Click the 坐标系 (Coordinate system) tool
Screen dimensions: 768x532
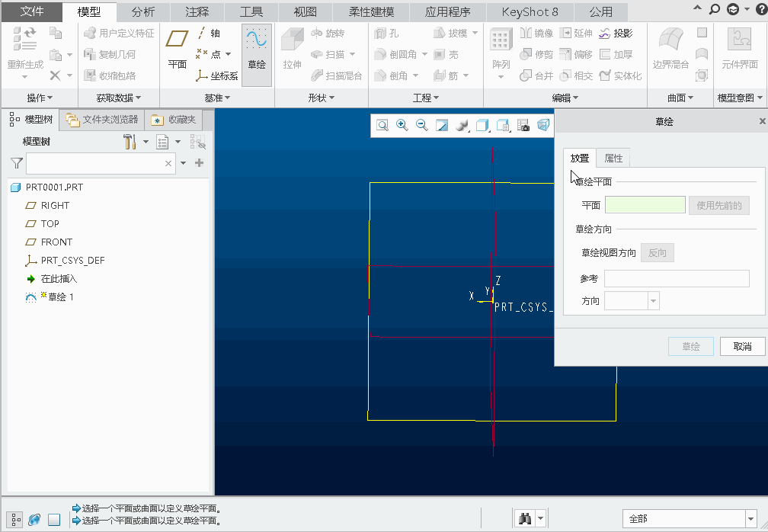coord(216,75)
